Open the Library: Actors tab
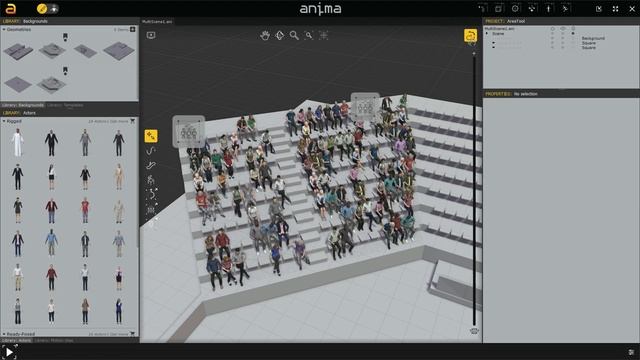This screenshot has height=360, width=640. click(x=16, y=340)
